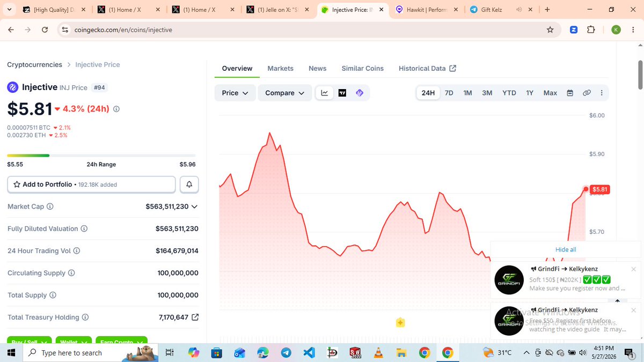Open Historical Data tab
644x362 pixels.
coord(427,68)
